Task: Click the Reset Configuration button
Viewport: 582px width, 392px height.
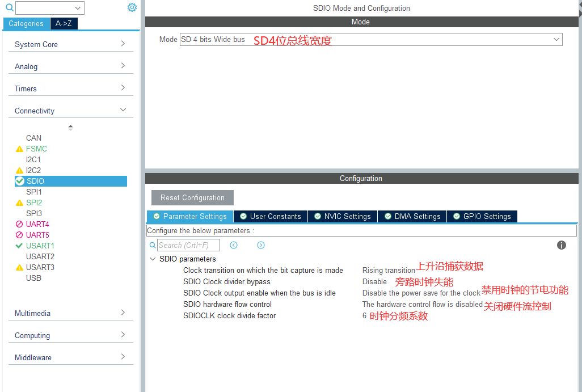Action: pos(192,197)
